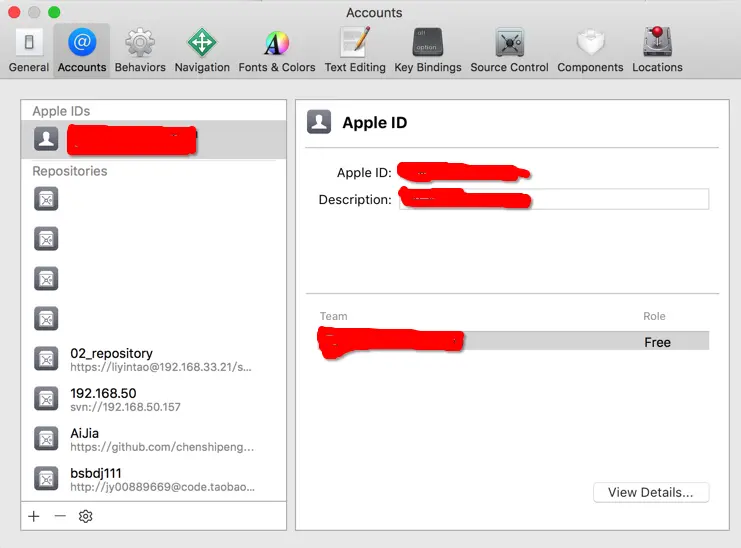Select the third unnamed repository icon
Viewport: 741px width, 548px height.
tap(46, 279)
